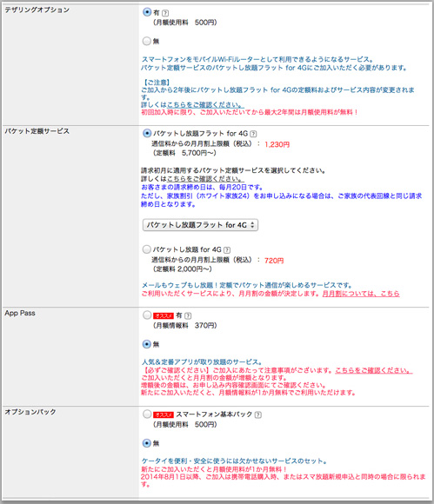The image size is (434, 504).
Task: Click (月額情報料 370円) text
Action: click(x=184, y=326)
